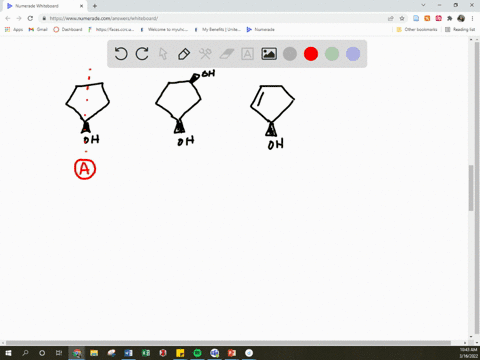Open Sticky Notes from taskbar
480x360 pixels.
pos(180,353)
